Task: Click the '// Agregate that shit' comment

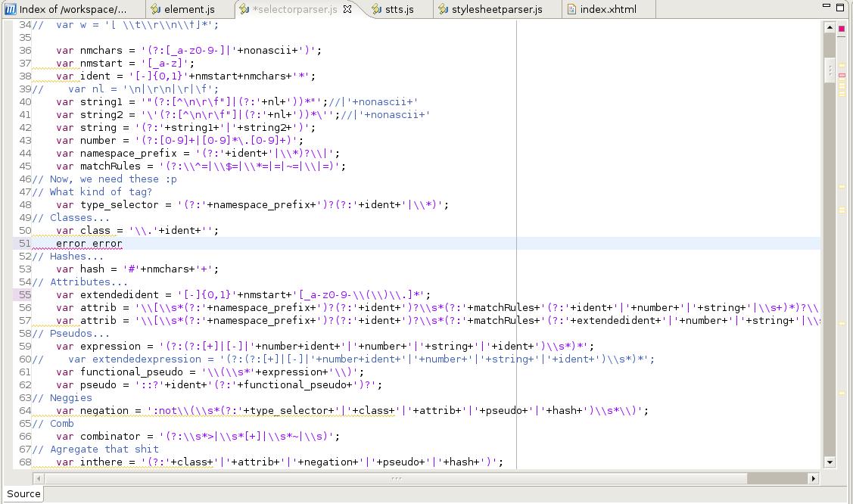Action: tap(95, 449)
